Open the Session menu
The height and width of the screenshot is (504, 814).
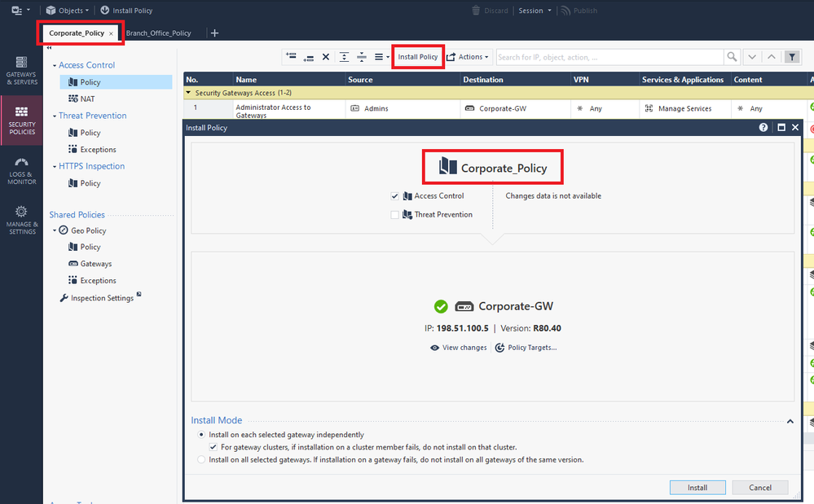(535, 11)
